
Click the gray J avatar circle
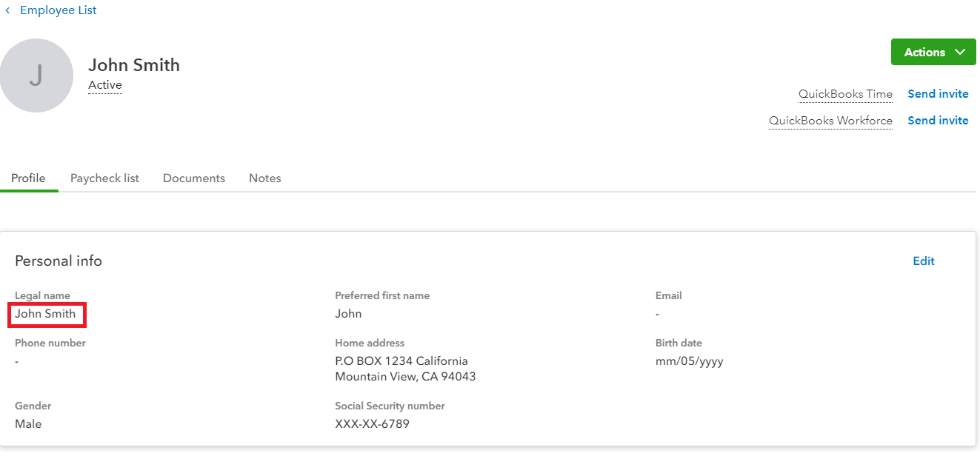(x=36, y=76)
